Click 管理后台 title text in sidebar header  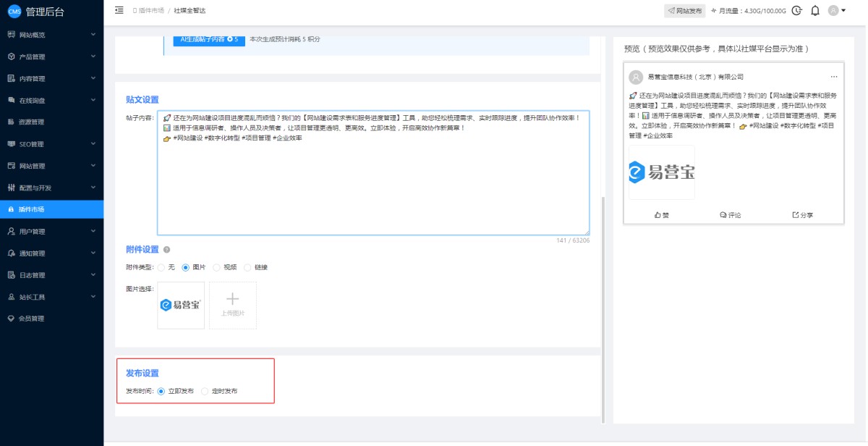point(45,11)
